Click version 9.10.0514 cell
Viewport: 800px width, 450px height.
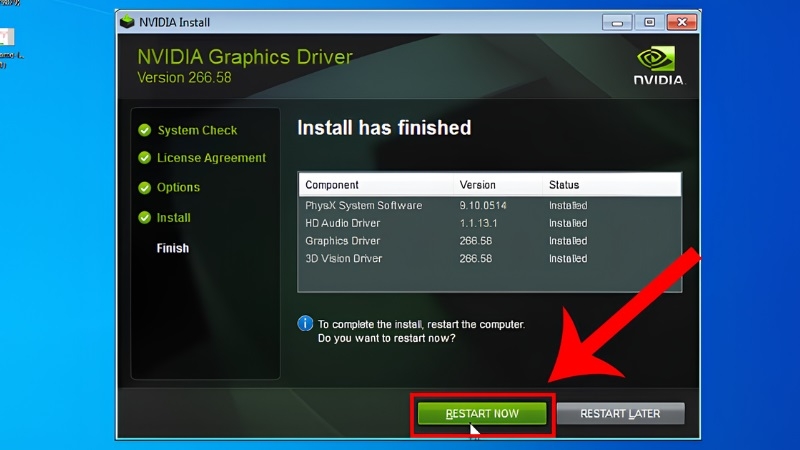point(483,206)
